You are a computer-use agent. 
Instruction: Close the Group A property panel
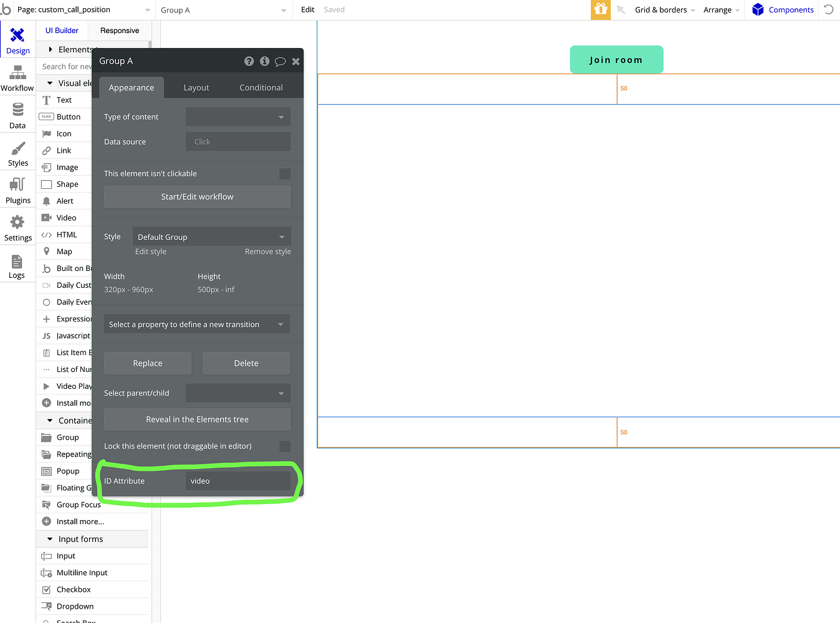click(x=296, y=61)
